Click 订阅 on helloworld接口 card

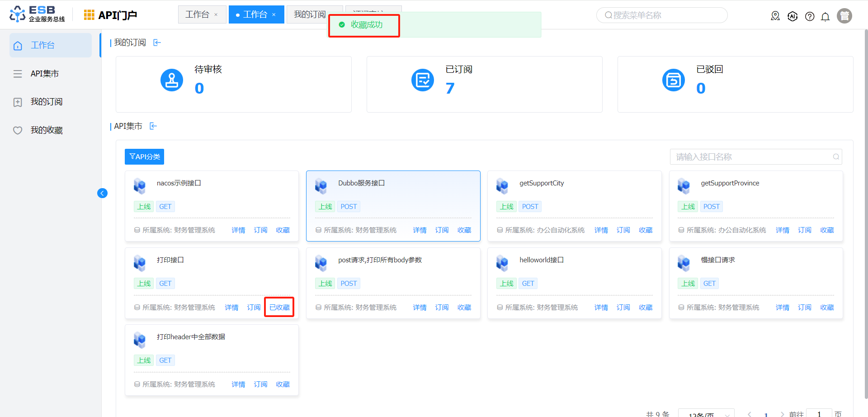click(623, 308)
